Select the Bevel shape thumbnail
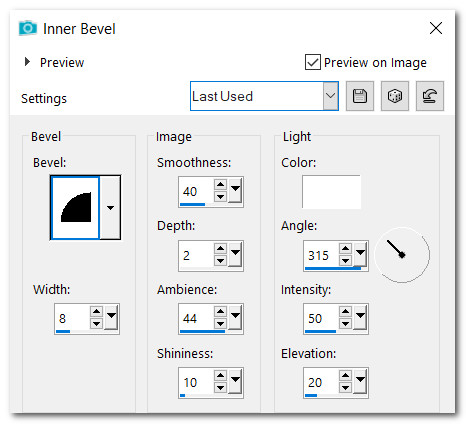 (75, 207)
